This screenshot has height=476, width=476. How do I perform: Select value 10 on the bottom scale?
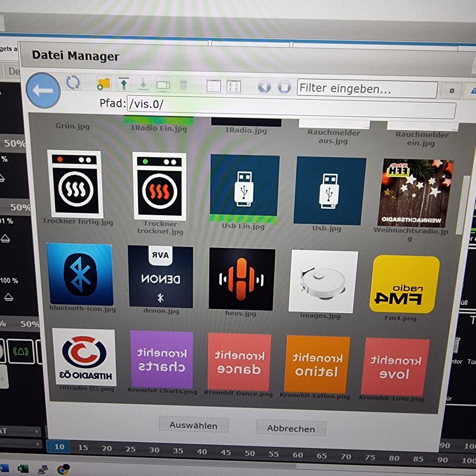click(59, 446)
